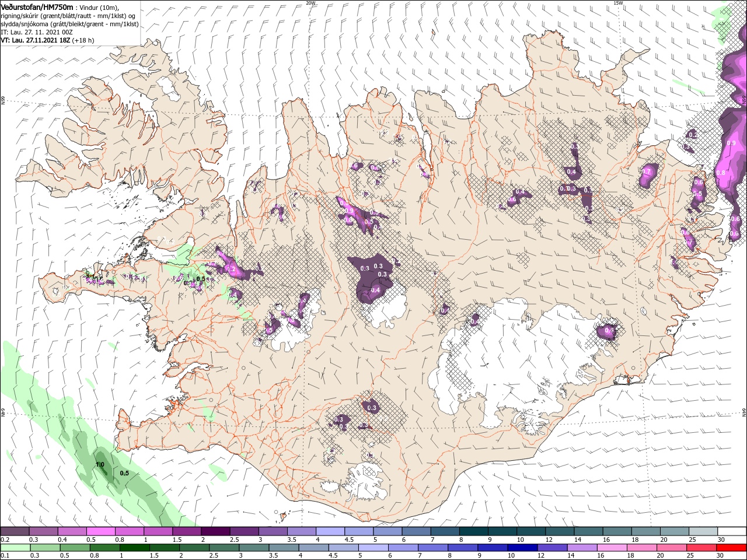Click the IT: Lau. 27. 11. 2021 00Z line

[x=36, y=32]
